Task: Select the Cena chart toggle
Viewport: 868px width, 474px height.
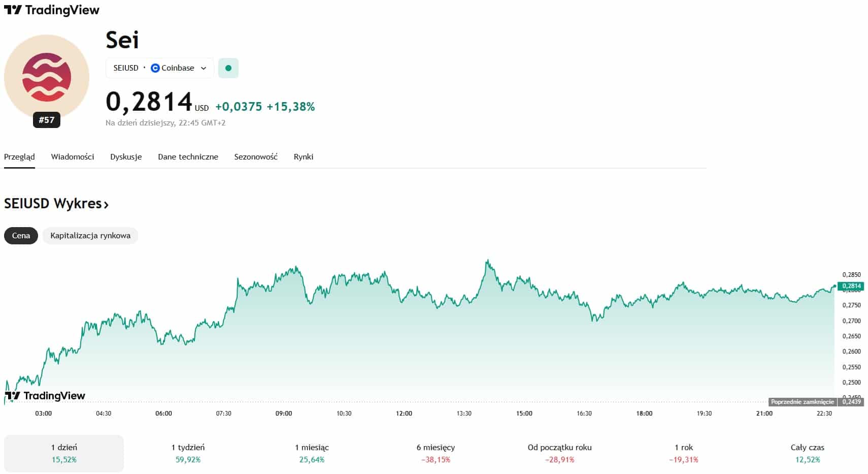Action: point(21,236)
